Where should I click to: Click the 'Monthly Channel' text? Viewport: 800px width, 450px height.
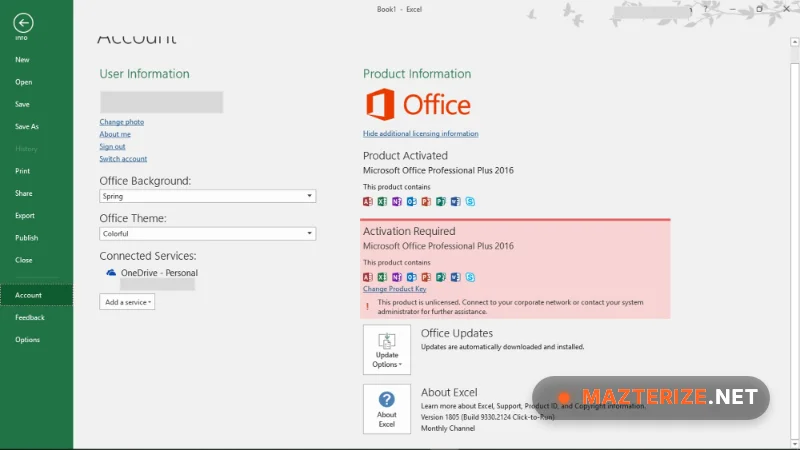coord(447,429)
